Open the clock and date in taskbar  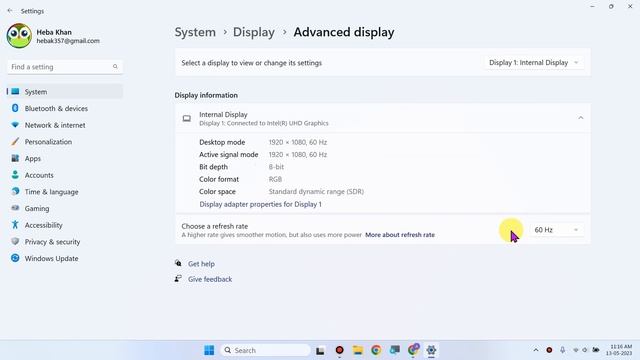click(619, 350)
